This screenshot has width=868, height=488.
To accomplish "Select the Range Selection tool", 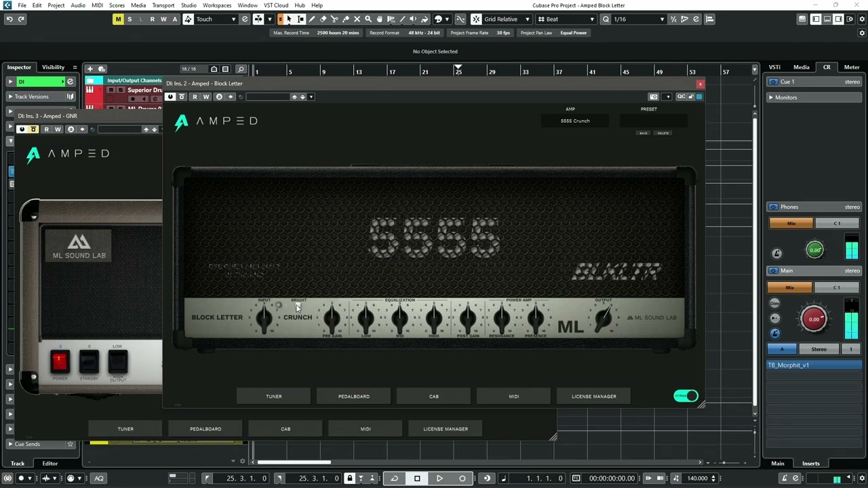I will (301, 19).
